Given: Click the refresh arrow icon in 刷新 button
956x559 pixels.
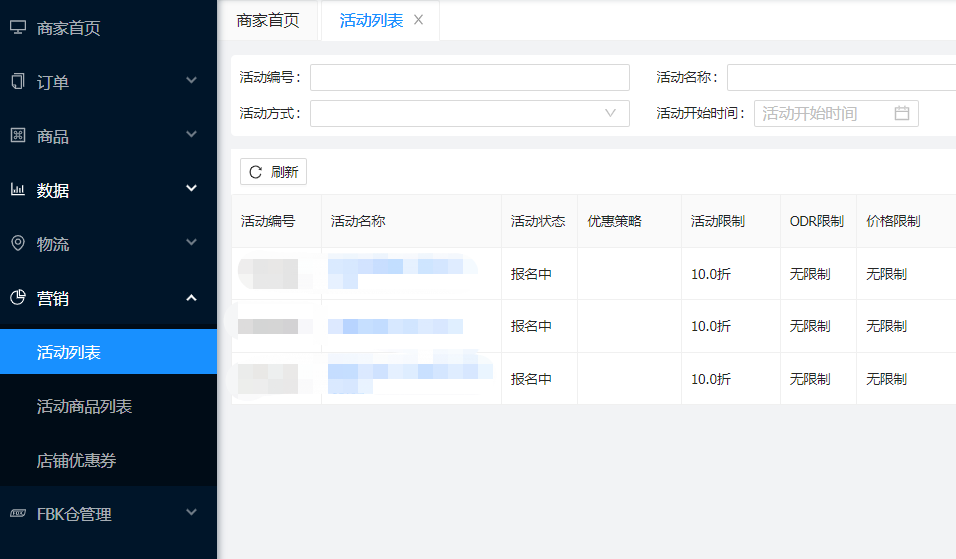Looking at the screenshot, I should tap(255, 172).
